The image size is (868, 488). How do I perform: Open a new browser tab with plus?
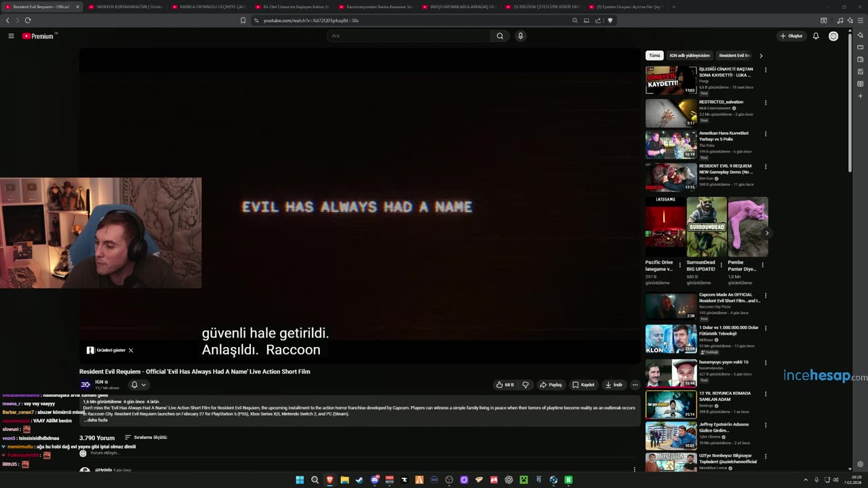(x=673, y=7)
